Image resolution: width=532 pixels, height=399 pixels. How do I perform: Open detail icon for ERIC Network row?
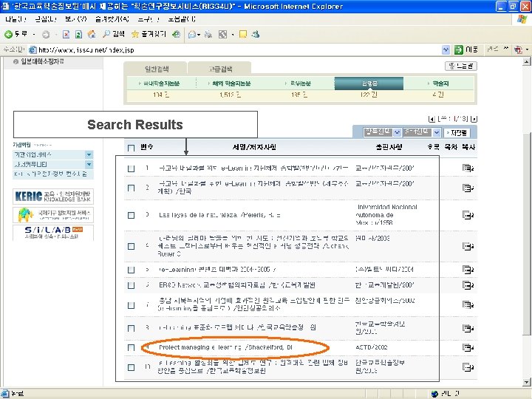tap(468, 285)
